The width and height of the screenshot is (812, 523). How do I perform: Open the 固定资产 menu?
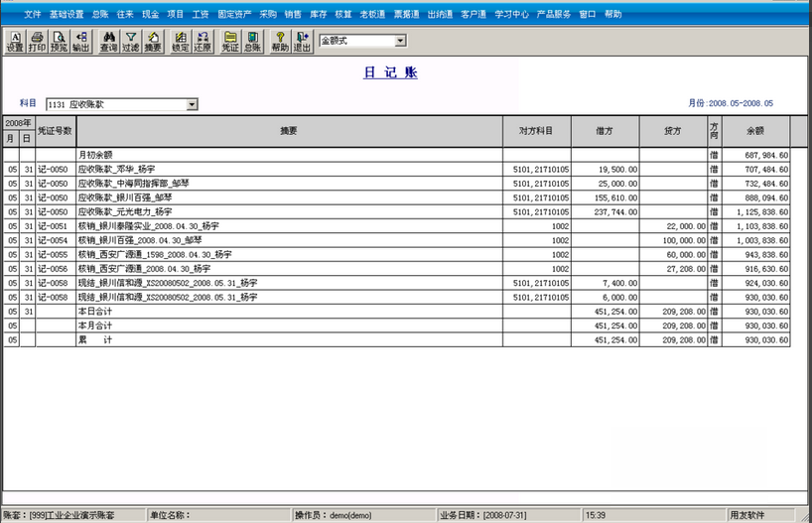tap(234, 14)
